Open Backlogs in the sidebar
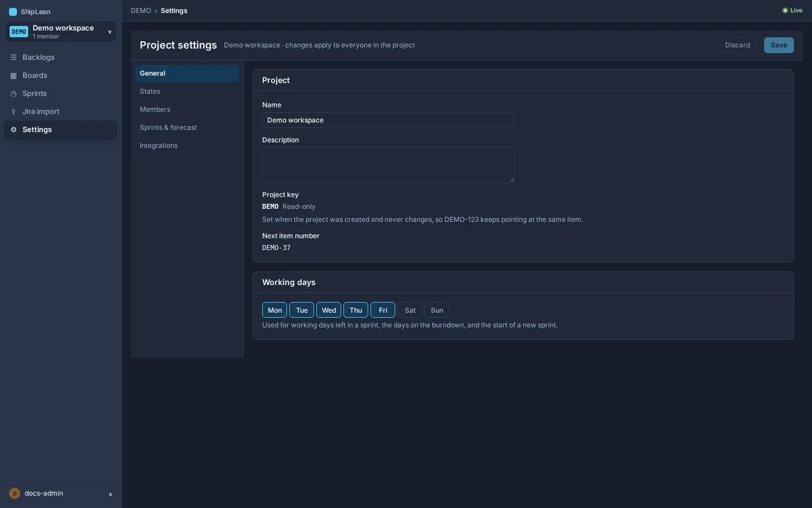The height and width of the screenshot is (508, 812). pos(61,58)
